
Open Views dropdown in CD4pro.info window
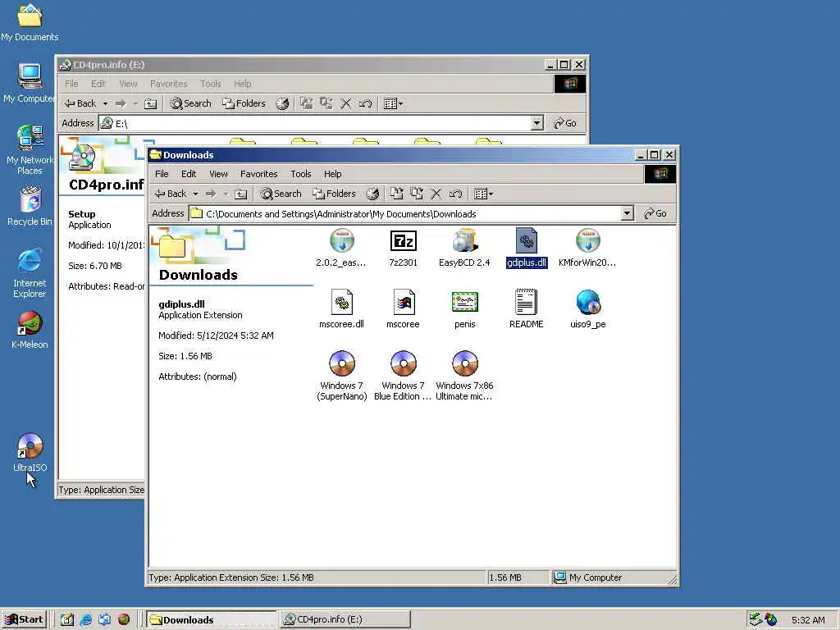pos(394,103)
